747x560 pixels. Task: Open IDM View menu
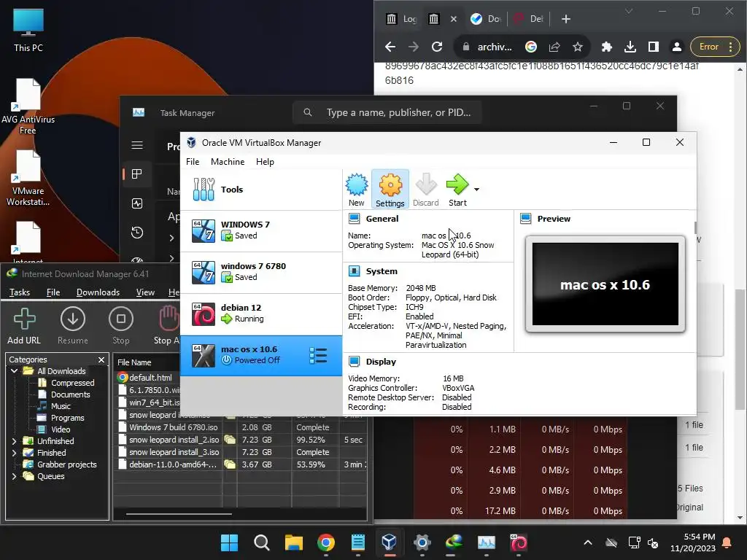coord(145,292)
